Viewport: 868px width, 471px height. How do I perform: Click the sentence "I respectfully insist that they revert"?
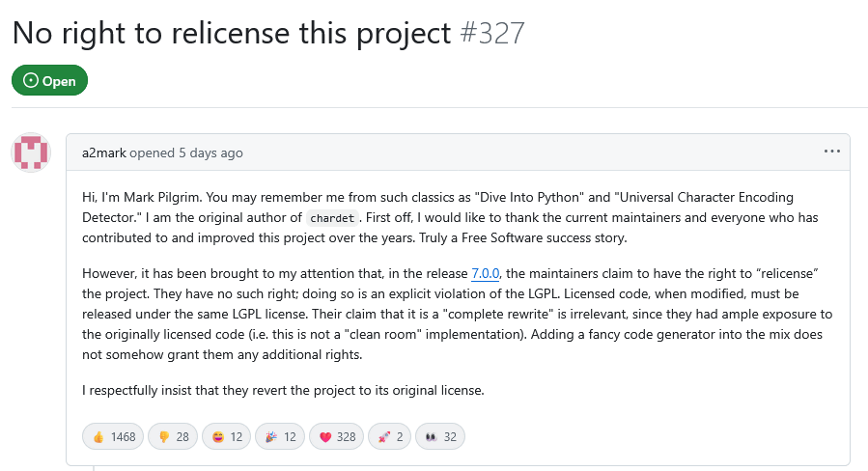282,390
